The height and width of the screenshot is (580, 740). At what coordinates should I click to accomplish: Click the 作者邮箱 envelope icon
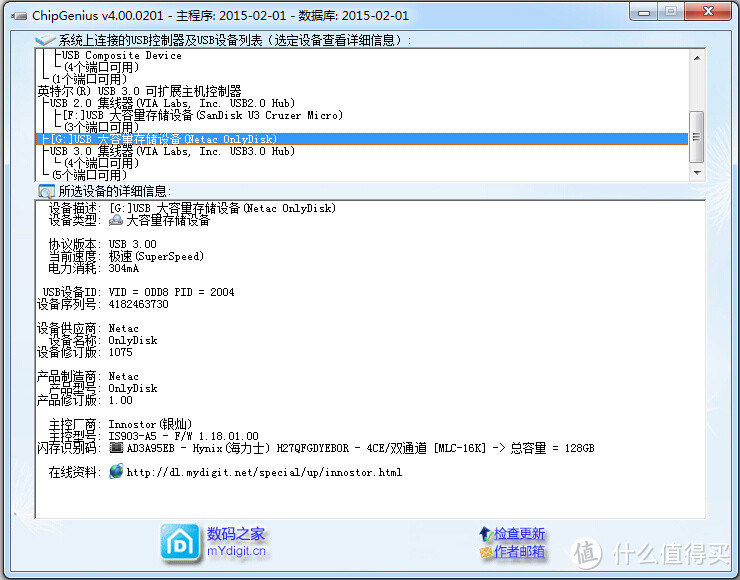tap(486, 552)
